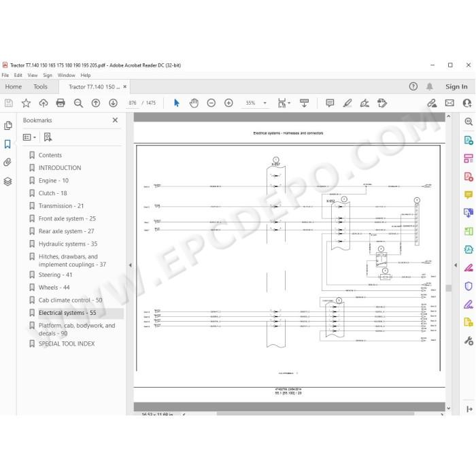Select the arrow Selection tool

click(176, 103)
